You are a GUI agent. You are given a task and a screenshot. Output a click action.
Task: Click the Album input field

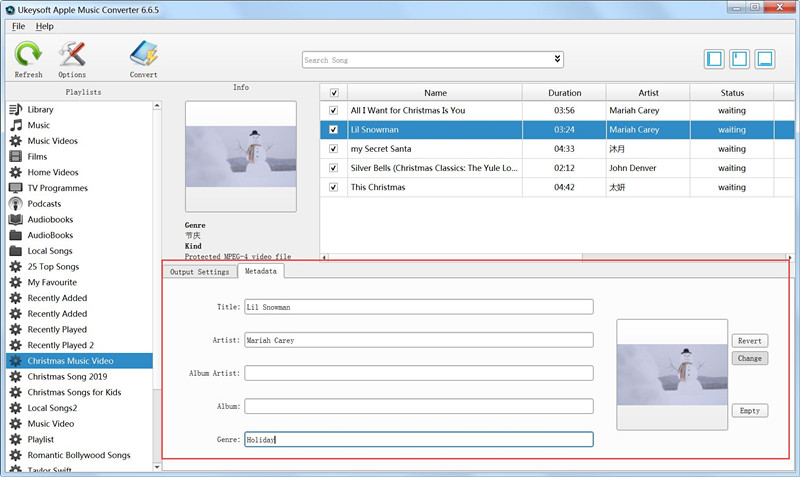[x=419, y=406]
